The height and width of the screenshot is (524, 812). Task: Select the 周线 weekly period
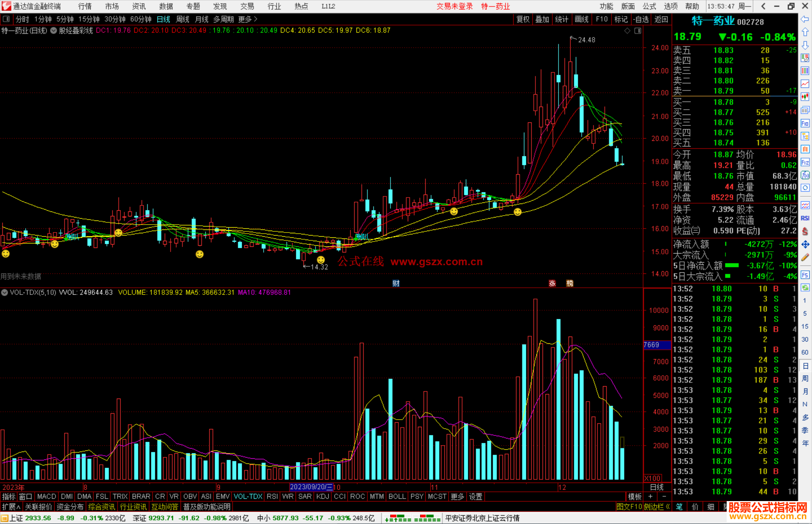click(183, 19)
